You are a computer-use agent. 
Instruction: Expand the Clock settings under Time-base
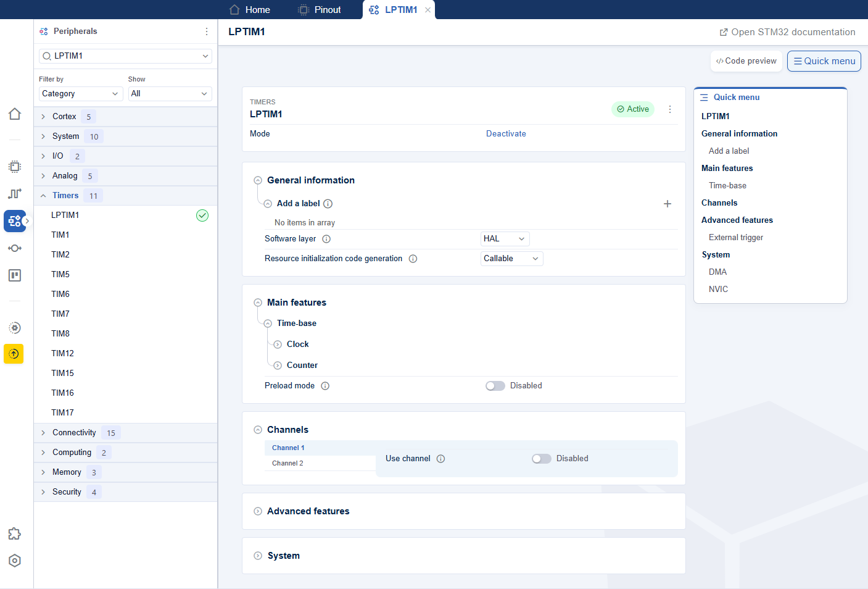[278, 345]
